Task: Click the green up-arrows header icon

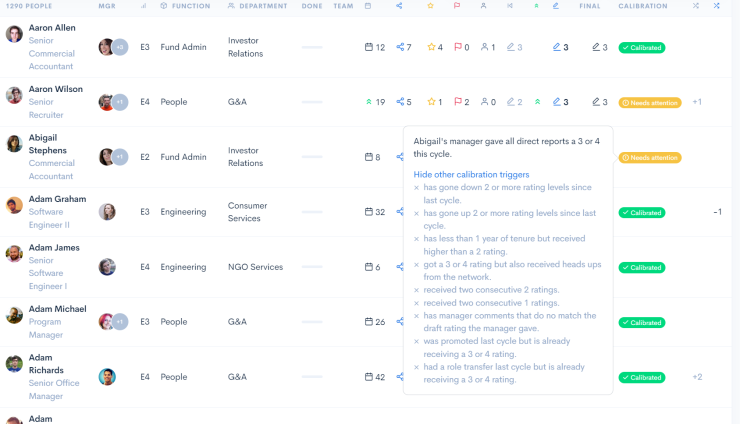Action: pos(536,6)
